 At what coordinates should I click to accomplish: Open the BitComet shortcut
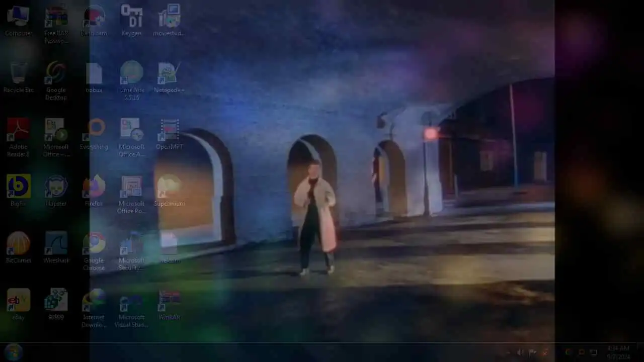click(x=19, y=248)
